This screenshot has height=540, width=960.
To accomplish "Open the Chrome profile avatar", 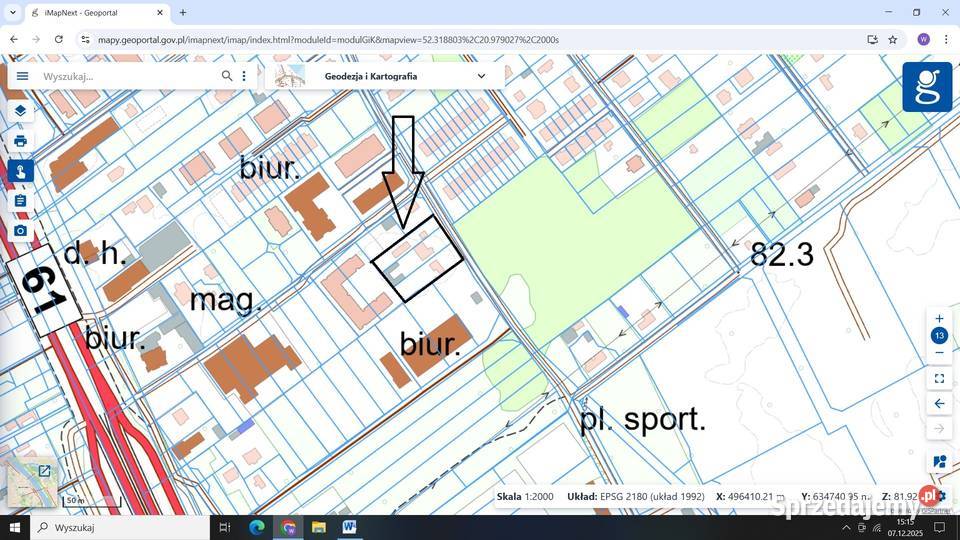I will click(x=923, y=39).
